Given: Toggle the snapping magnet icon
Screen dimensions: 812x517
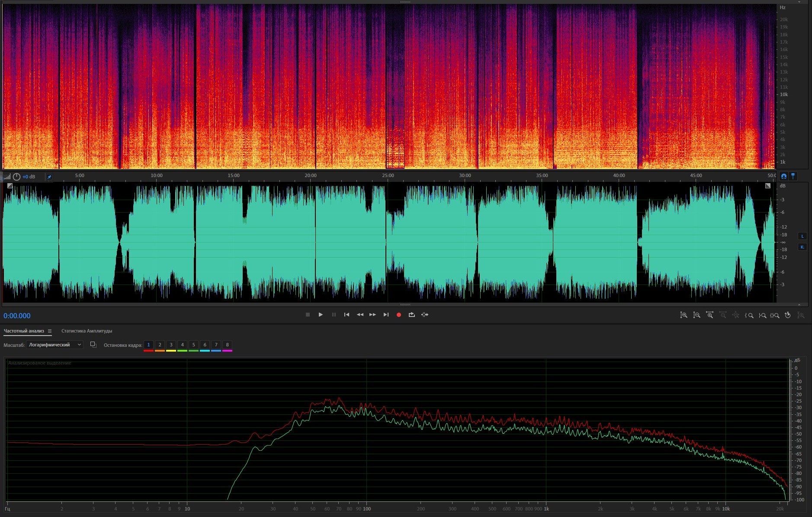Looking at the screenshot, I should point(783,176).
